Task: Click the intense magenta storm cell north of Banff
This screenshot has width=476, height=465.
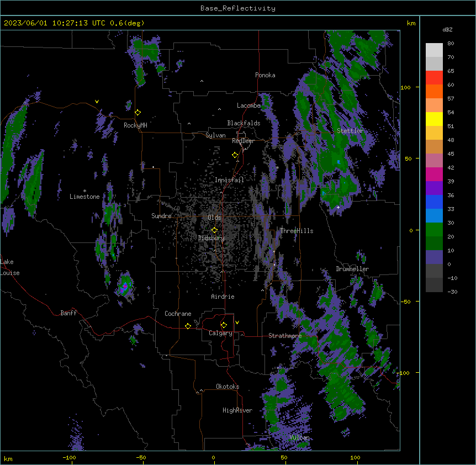Action: (125, 287)
